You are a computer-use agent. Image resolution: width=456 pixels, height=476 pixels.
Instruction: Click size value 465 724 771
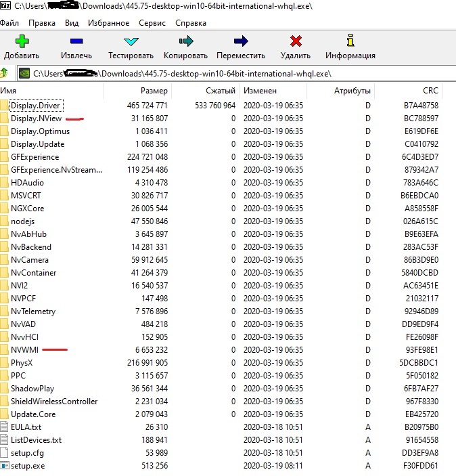click(x=147, y=106)
